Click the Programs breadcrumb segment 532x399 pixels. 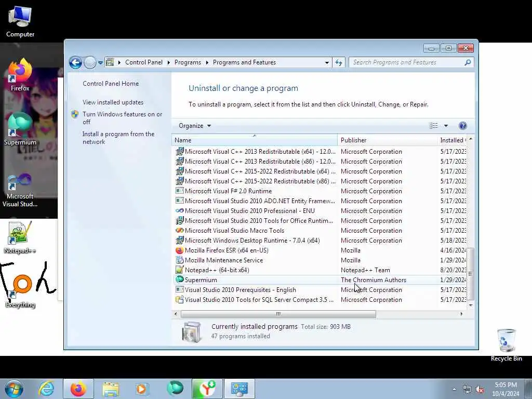[188, 62]
